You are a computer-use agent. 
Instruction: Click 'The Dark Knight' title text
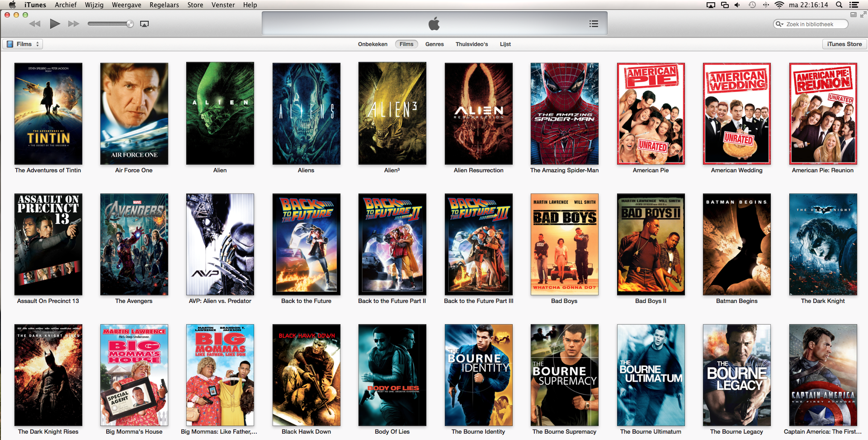tap(823, 301)
